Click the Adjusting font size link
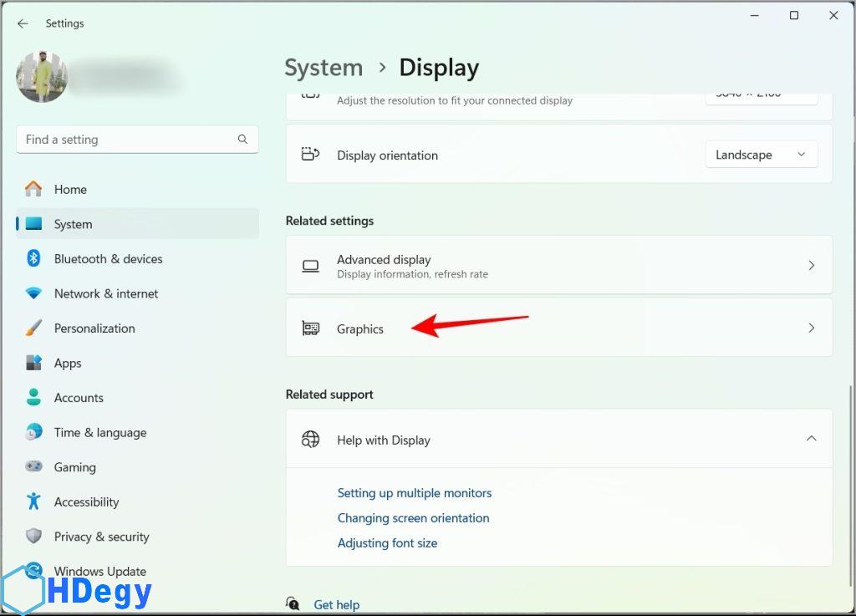The image size is (856, 616). pos(387,543)
